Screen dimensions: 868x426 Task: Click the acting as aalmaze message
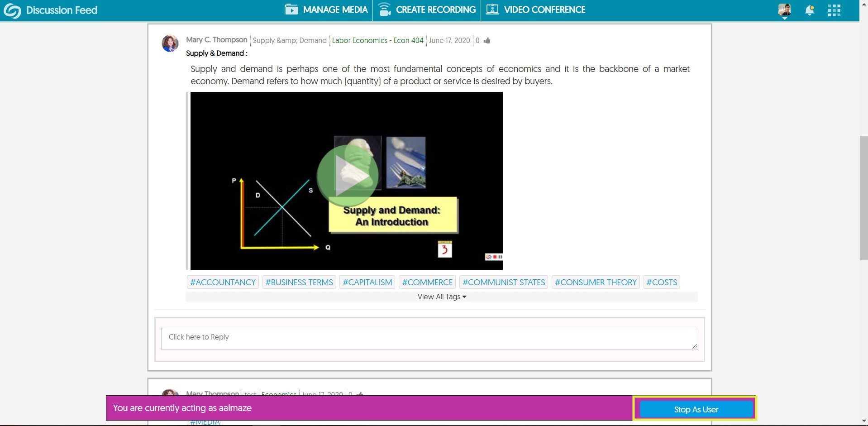tap(182, 408)
